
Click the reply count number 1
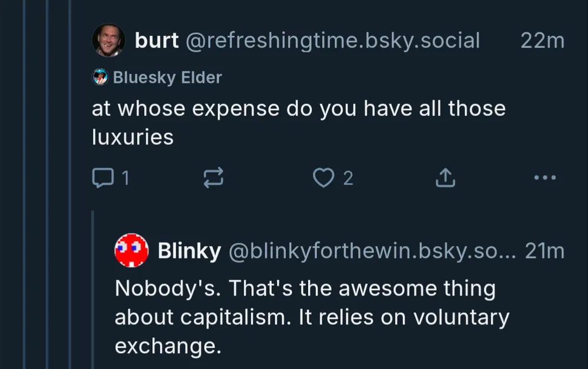click(125, 178)
